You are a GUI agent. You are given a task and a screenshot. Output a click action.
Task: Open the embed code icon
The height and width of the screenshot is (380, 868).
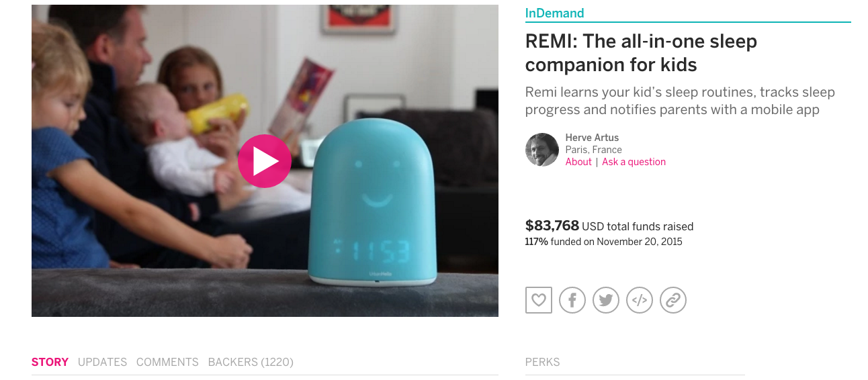(640, 300)
